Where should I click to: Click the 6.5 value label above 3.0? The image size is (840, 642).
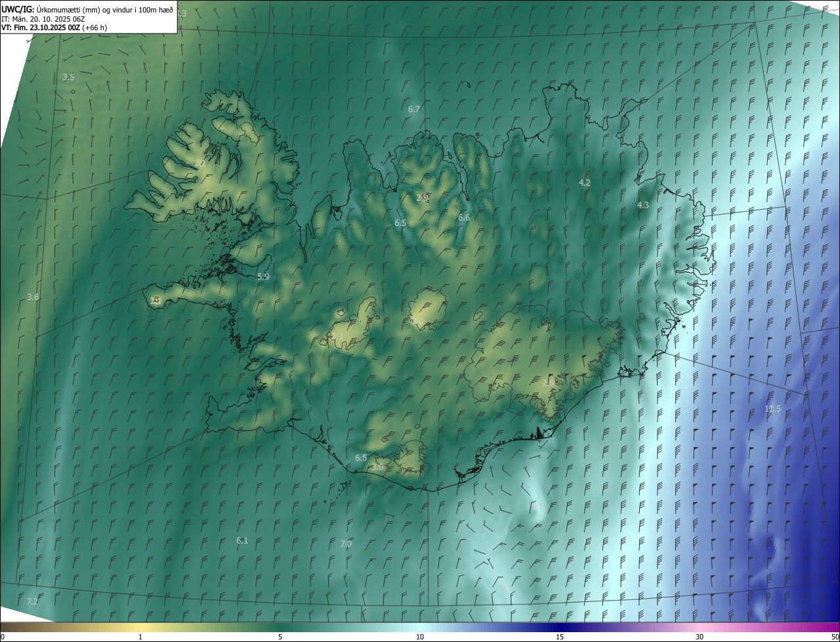[x=361, y=458]
